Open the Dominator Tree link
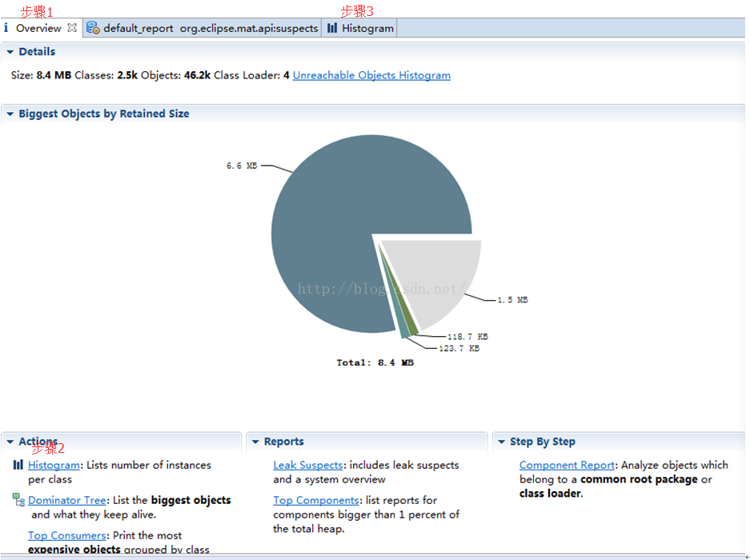750x560 pixels. click(67, 500)
